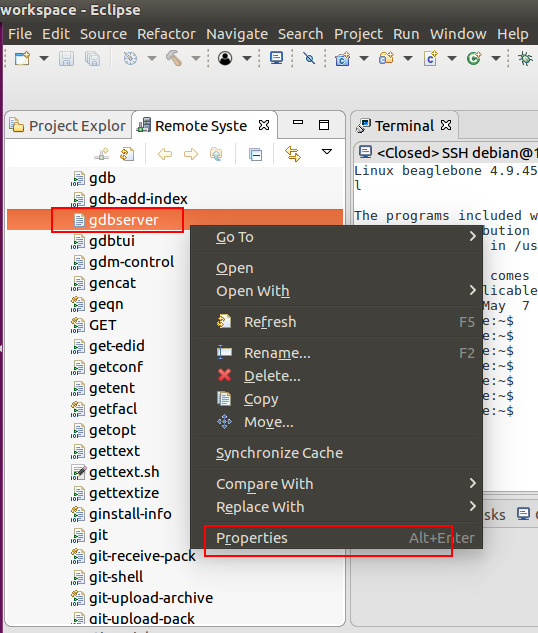538x633 pixels.
Task: Click the Debug bug icon
Action: click(x=525, y=59)
